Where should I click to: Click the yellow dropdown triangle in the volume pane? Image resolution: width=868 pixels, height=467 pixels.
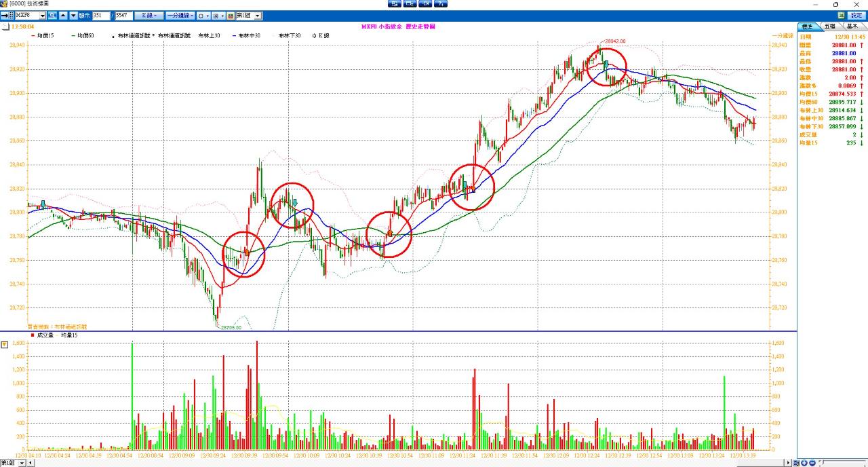pos(5,345)
